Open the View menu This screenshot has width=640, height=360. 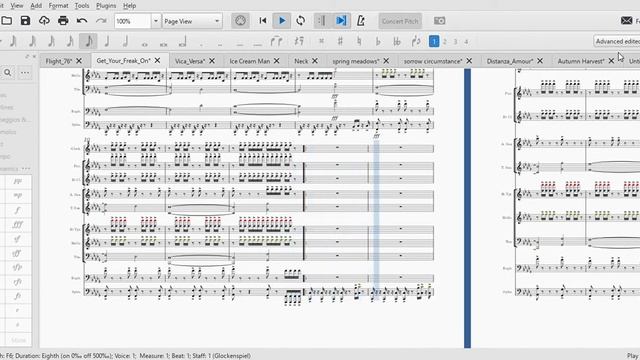17,6
